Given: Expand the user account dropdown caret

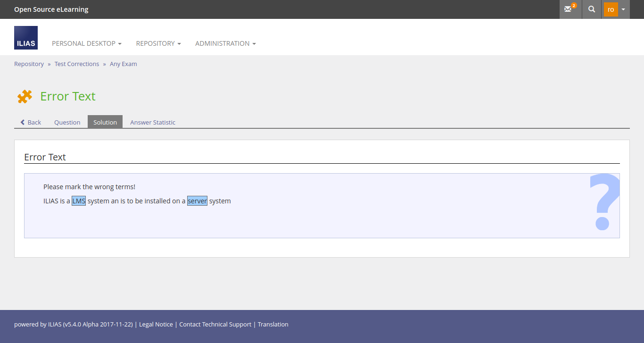Looking at the screenshot, I should click(623, 9).
